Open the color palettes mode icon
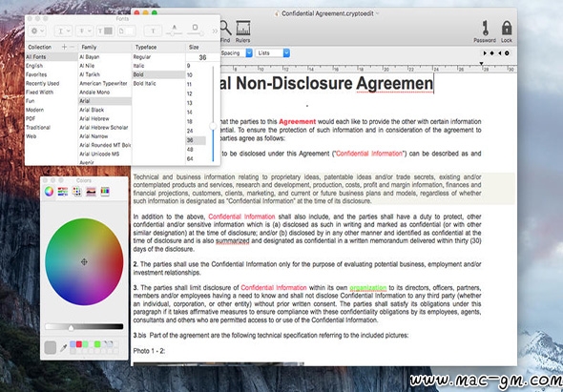 point(76,192)
